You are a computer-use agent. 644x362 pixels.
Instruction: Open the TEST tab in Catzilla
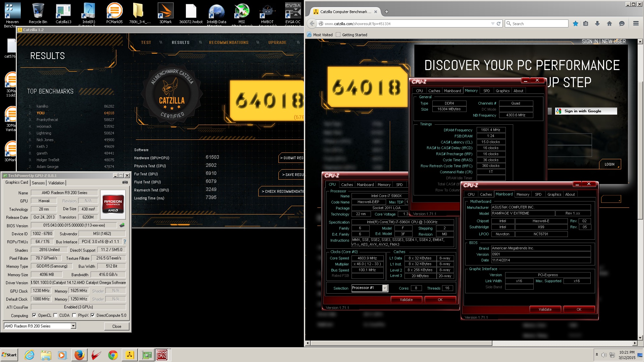[146, 43]
